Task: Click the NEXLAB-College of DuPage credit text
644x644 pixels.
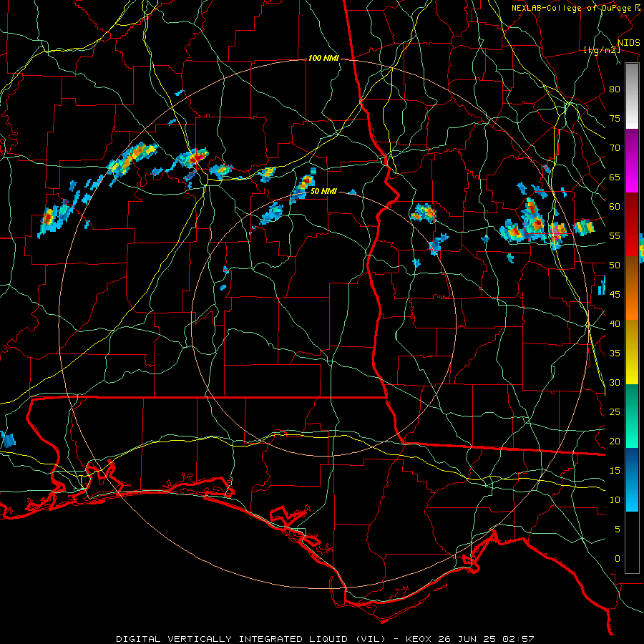Action: [571, 8]
